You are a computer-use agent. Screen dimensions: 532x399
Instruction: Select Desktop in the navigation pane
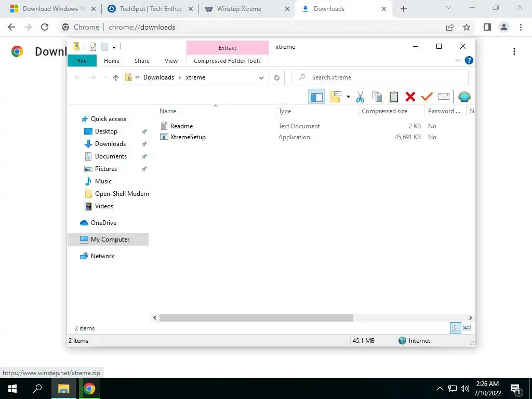(106, 131)
